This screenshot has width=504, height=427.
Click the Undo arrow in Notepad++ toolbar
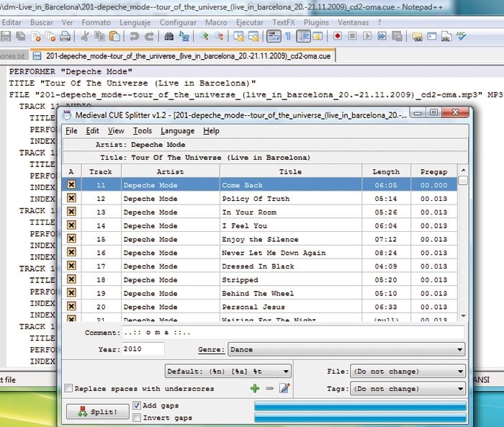(x=135, y=36)
